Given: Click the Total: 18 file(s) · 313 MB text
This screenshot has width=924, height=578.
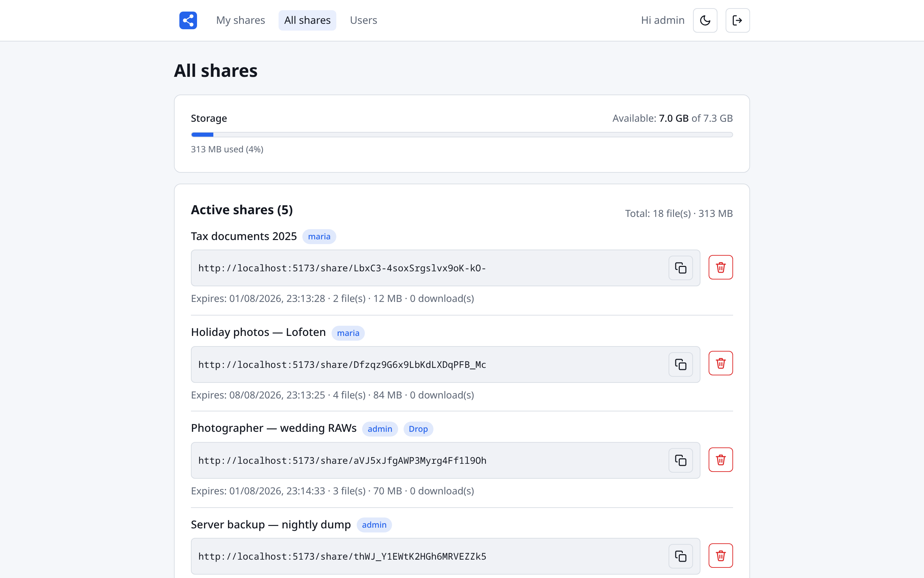Looking at the screenshot, I should pyautogui.click(x=678, y=213).
